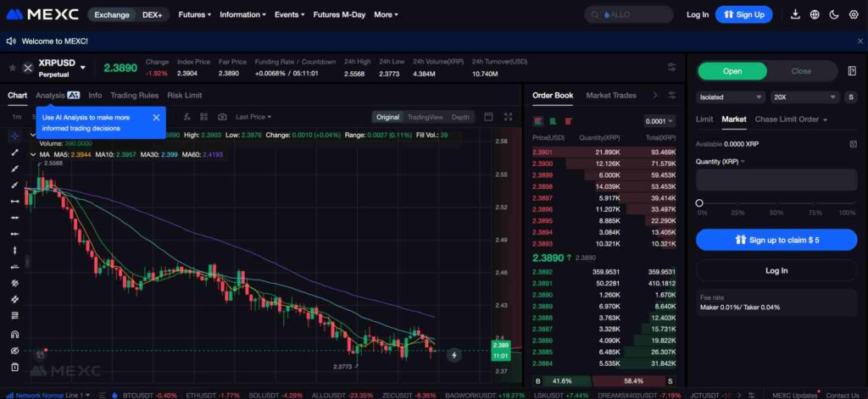
Task: Click the MEXC logo to go home
Action: [x=42, y=14]
